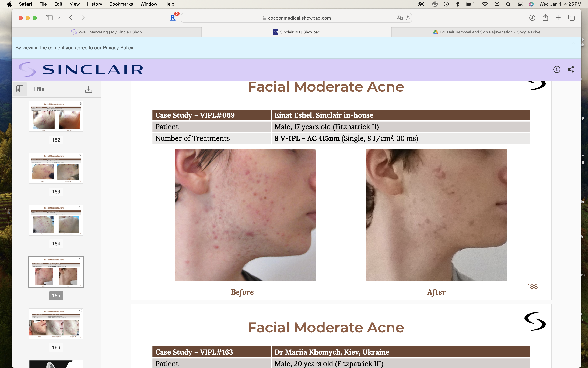Viewport: 588px width, 368px height.
Task: Show the tab overview
Action: pos(572,18)
